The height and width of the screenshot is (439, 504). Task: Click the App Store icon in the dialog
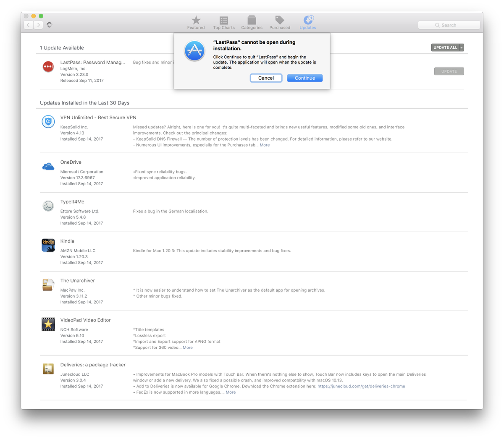(x=195, y=51)
